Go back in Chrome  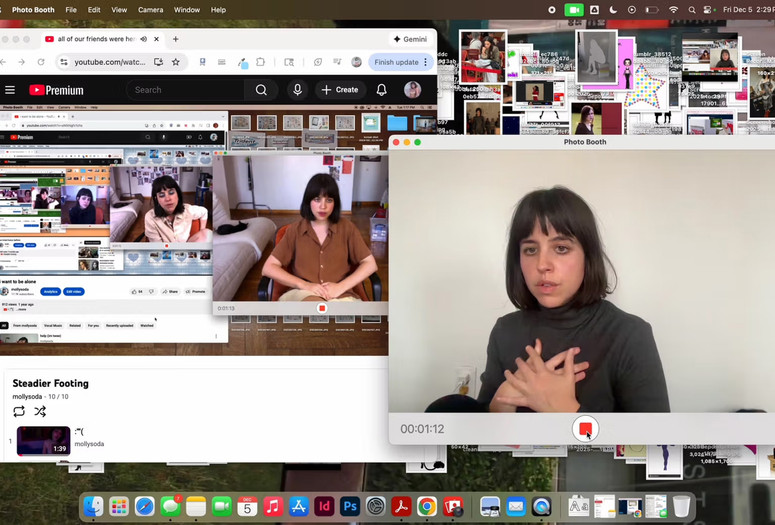click(x=3, y=62)
